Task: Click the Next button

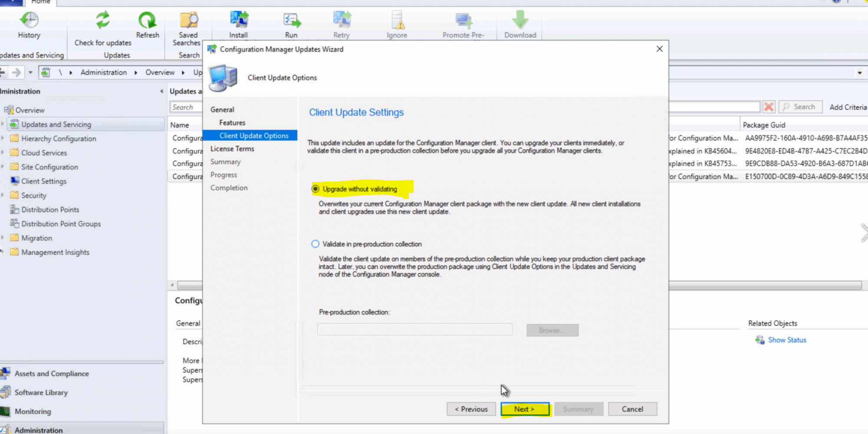Action: tap(525, 409)
